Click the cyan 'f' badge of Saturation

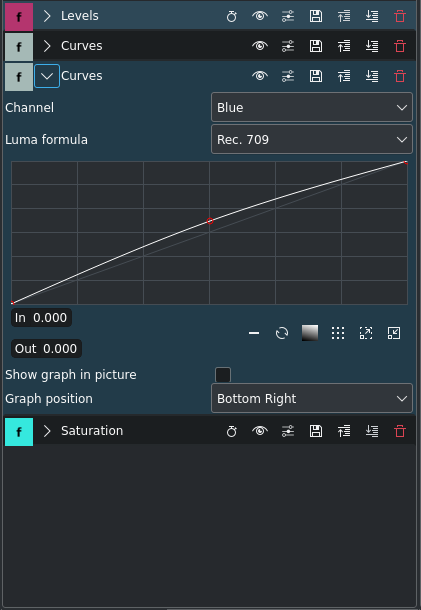click(x=19, y=432)
